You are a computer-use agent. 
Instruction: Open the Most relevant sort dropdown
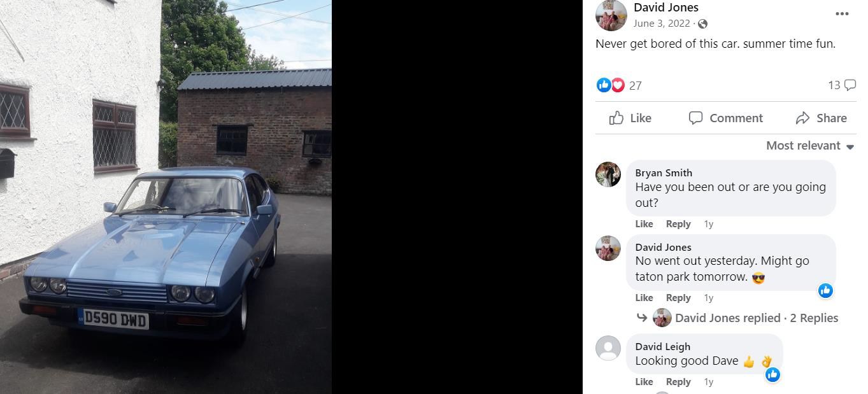coord(810,146)
